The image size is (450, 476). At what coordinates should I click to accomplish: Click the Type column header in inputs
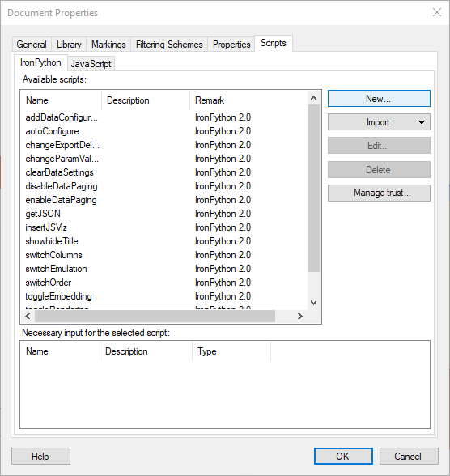tap(231, 351)
